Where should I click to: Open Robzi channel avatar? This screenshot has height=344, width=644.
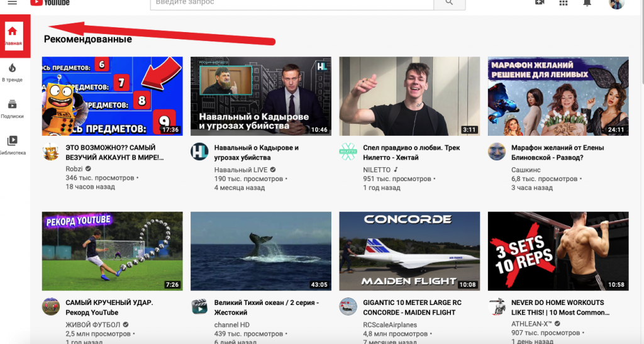pyautogui.click(x=51, y=152)
